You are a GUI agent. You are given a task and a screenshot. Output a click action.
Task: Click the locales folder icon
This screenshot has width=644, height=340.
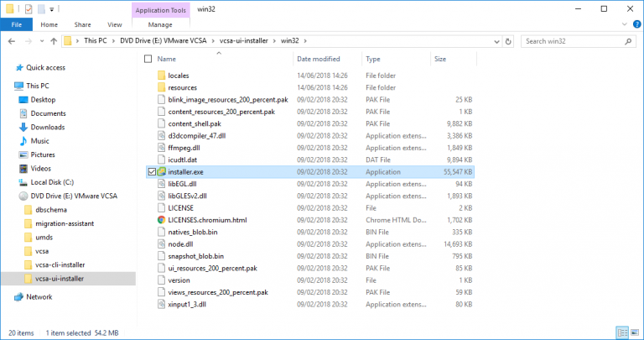[x=161, y=76]
